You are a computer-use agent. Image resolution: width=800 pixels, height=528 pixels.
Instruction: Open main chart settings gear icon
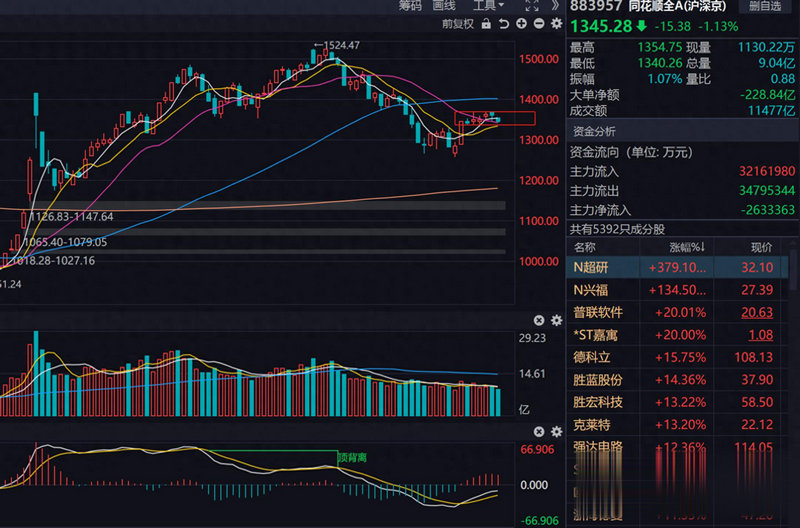554,24
